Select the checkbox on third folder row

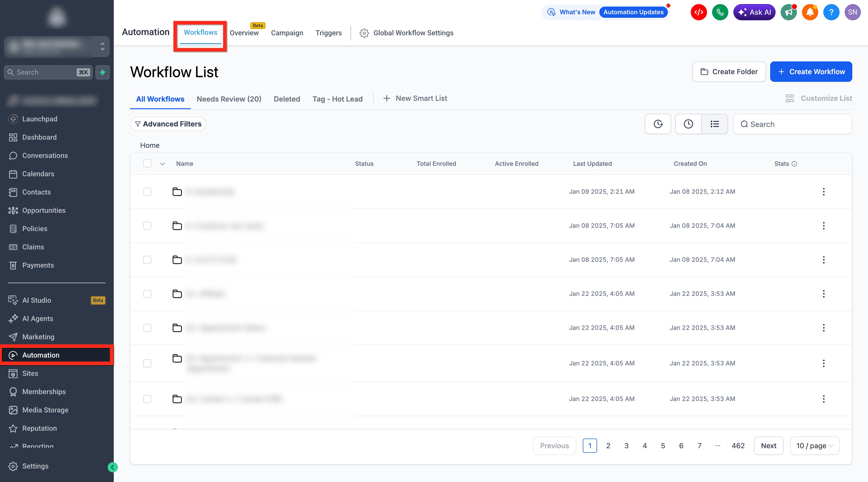pos(147,260)
